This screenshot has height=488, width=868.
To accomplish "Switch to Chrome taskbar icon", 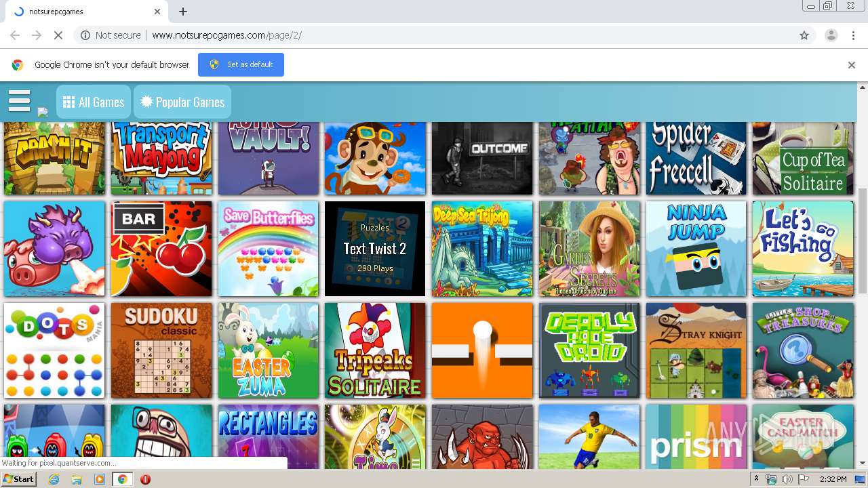I will 122,479.
